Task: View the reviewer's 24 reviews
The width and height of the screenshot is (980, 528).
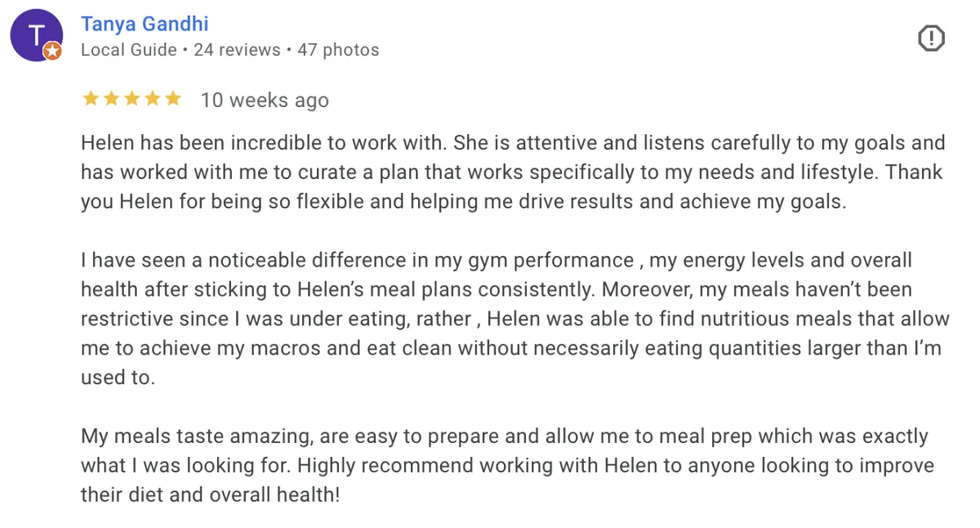Action: tap(237, 50)
